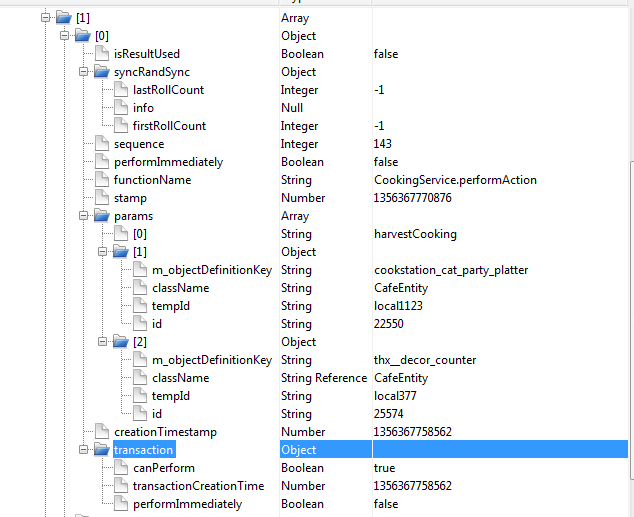Collapse the transaction object node

coord(84,450)
